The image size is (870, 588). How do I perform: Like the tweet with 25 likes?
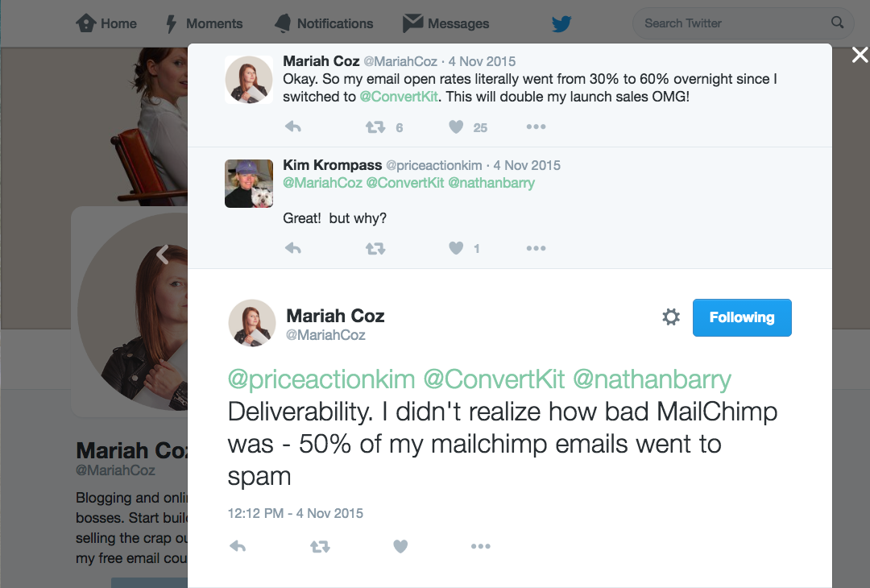click(455, 127)
